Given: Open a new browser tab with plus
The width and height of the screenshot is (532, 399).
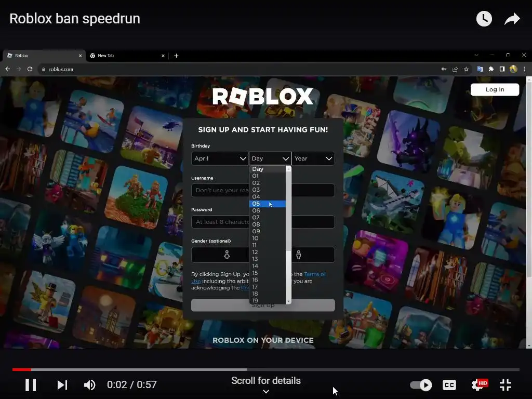Looking at the screenshot, I should 176,56.
